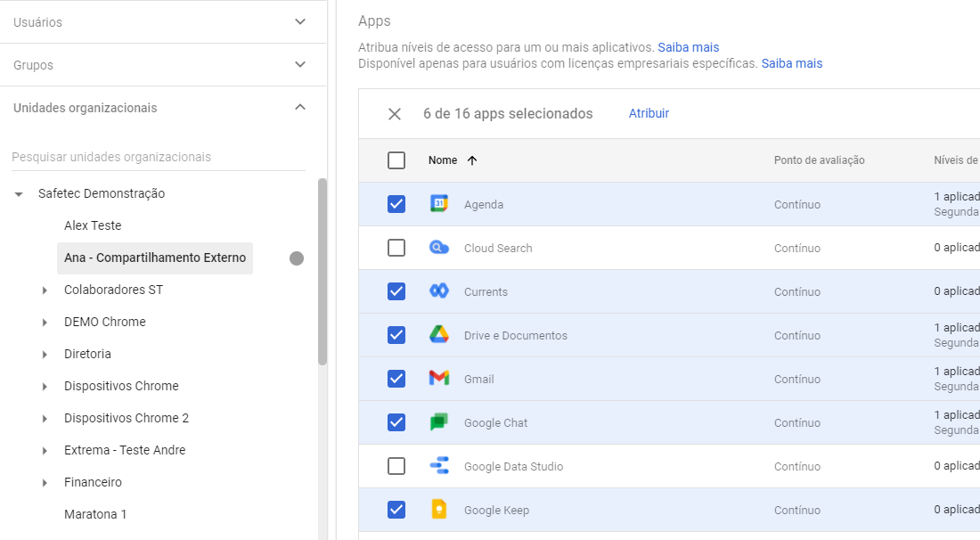Click the Gmail app name
This screenshot has width=980, height=540.
(478, 379)
